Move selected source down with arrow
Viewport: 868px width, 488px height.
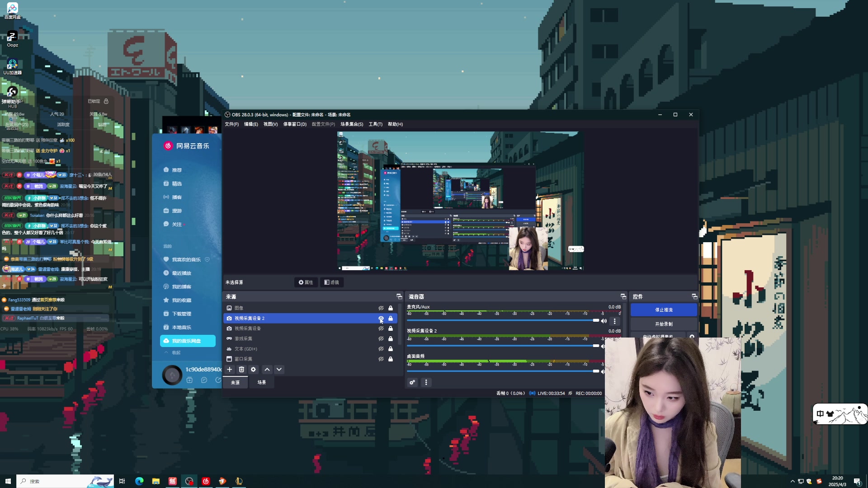point(279,370)
